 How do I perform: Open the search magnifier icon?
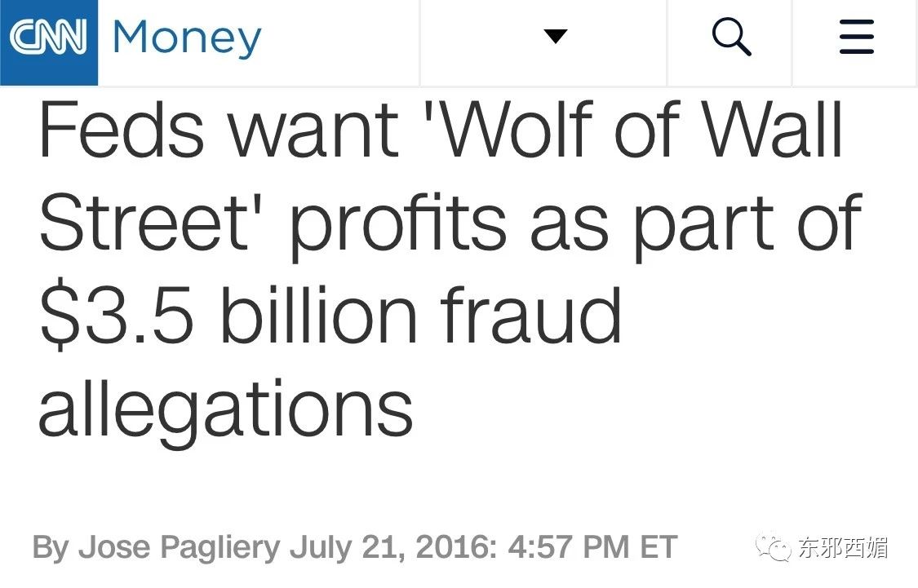coord(730,38)
